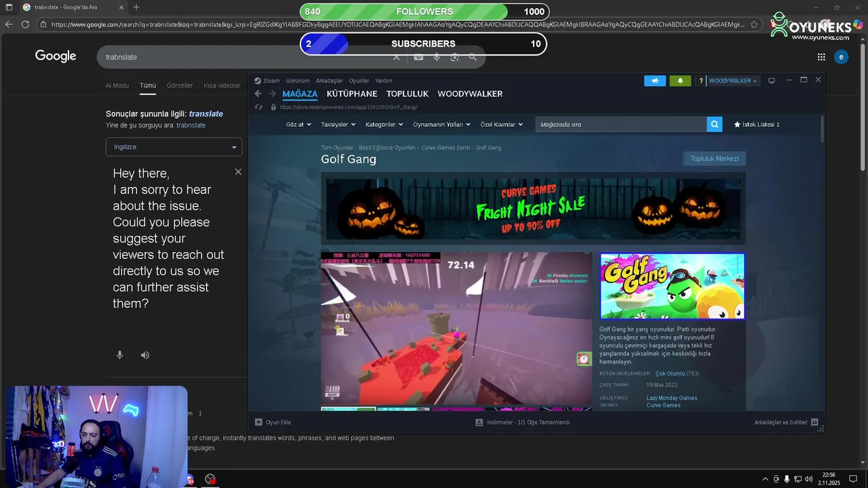Switch to the TOPLULUK tab
This screenshot has width=868, height=488.
[408, 94]
